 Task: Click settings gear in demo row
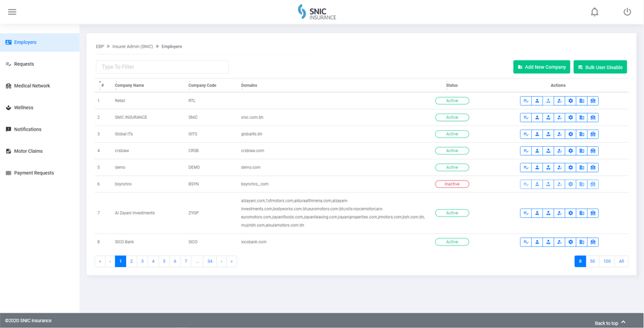tap(570, 167)
